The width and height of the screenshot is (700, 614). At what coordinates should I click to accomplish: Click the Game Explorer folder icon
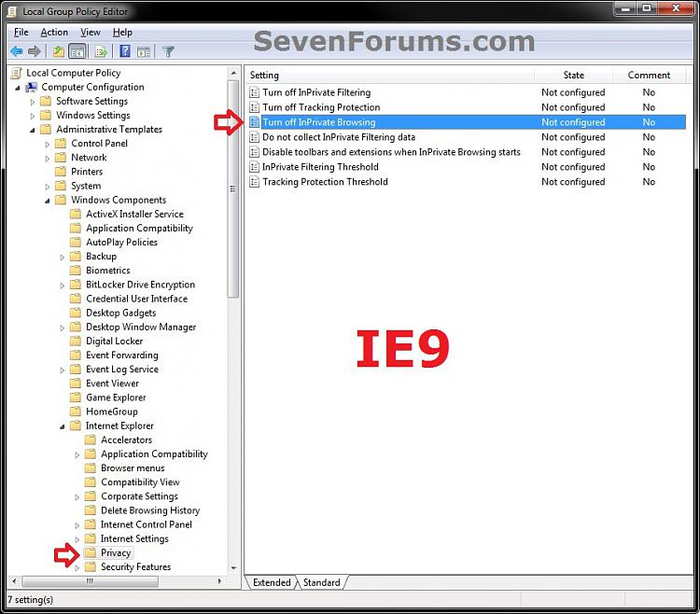76,398
